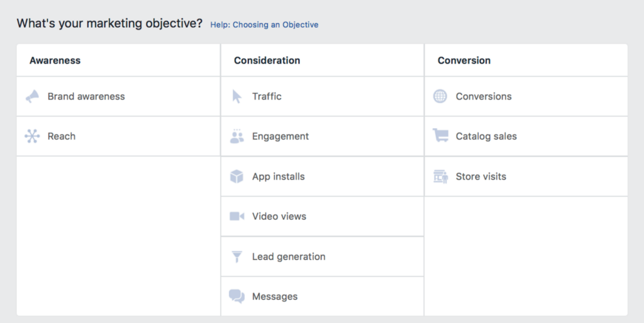Click the App installs box icon
Viewport: 644px width, 323px height.
click(x=236, y=177)
